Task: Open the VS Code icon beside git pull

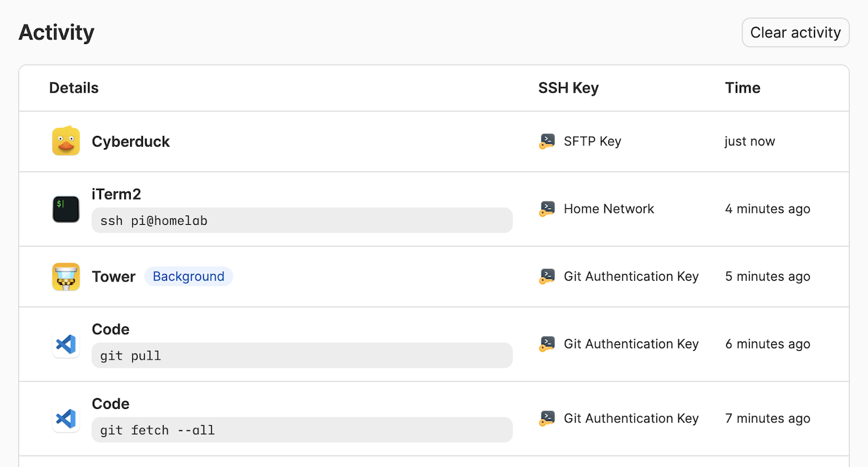Action: [x=65, y=344]
